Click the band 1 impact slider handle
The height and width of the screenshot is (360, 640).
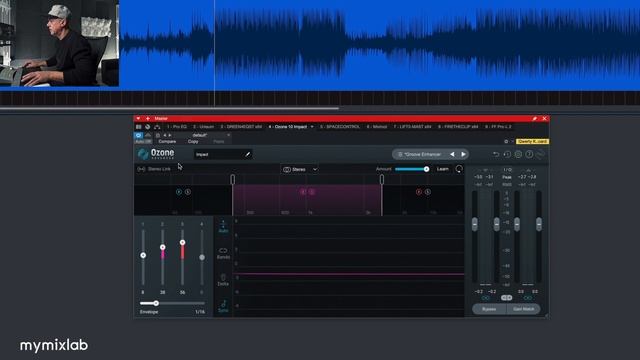tap(143, 255)
